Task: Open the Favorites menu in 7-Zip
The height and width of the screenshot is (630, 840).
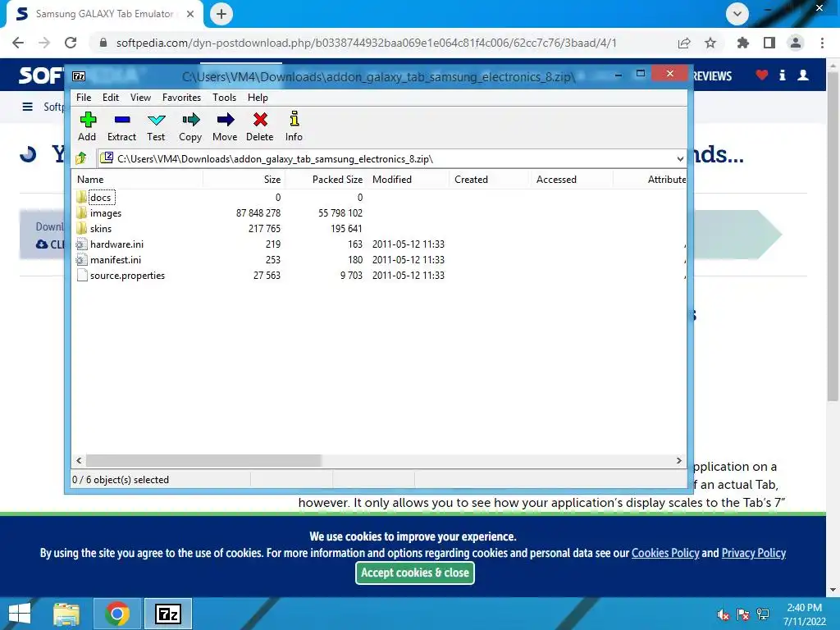Action: pyautogui.click(x=181, y=98)
